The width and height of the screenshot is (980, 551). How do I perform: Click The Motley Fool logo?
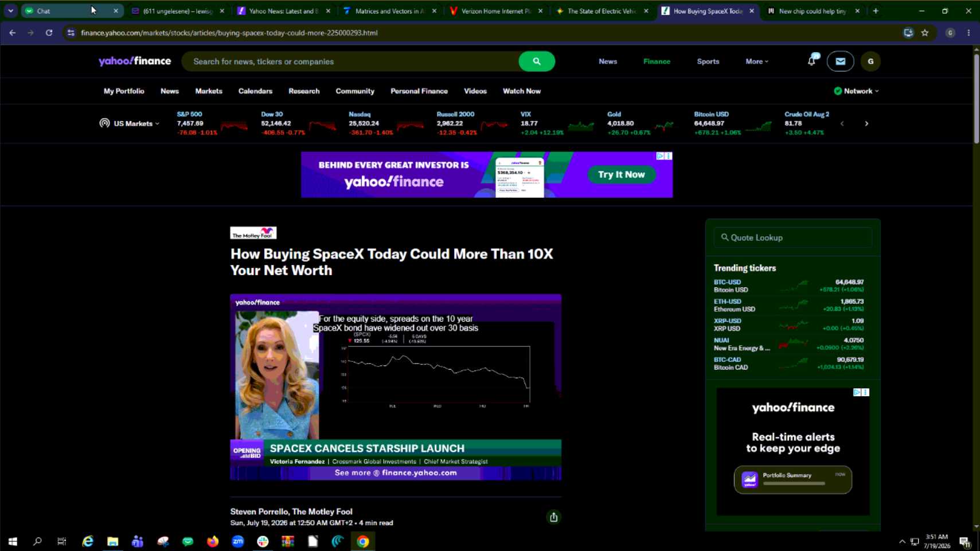253,233
